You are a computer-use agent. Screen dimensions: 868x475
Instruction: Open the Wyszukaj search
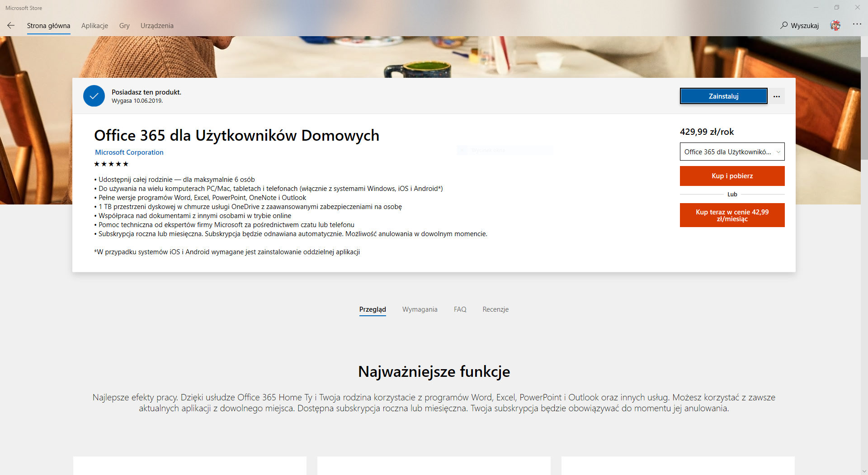[799, 25]
